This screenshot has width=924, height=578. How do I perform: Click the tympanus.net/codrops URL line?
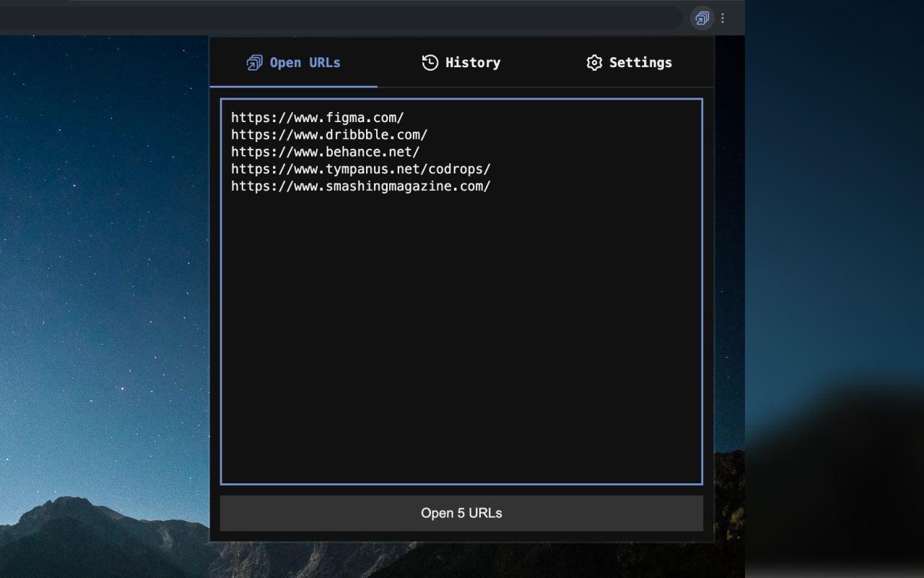361,169
